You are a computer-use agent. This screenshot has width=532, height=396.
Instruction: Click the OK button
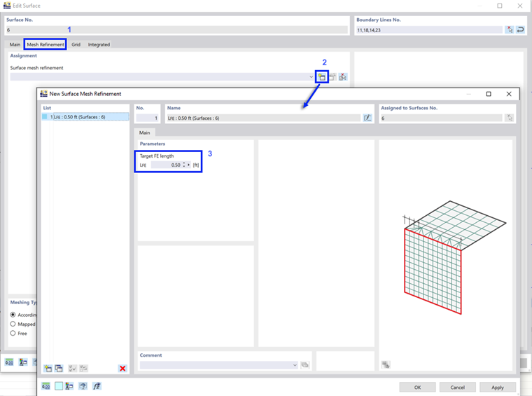[x=417, y=387]
